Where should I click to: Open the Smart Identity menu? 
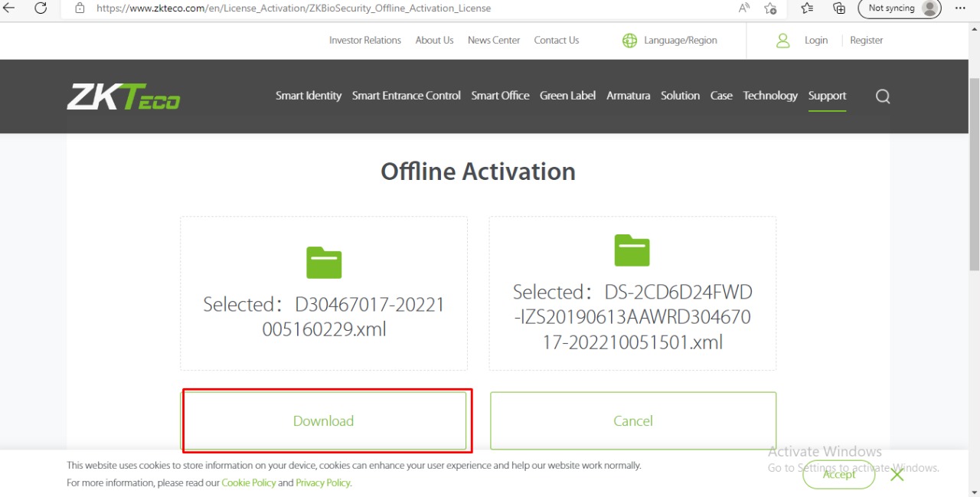coord(309,96)
